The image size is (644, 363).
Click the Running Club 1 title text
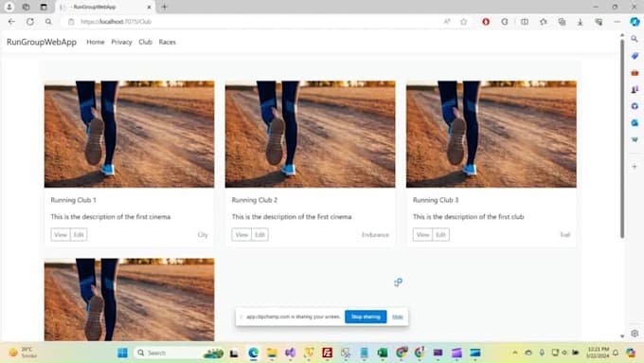(x=73, y=200)
